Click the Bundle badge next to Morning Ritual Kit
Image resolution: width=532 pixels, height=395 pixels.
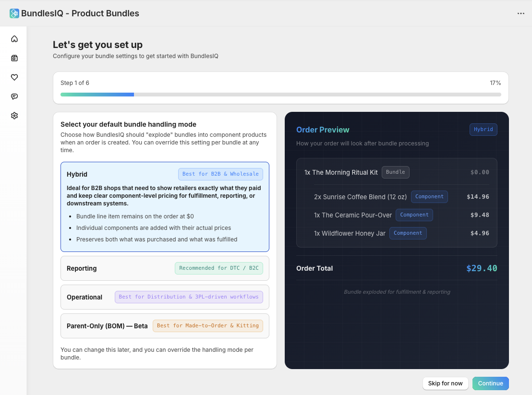(x=395, y=172)
